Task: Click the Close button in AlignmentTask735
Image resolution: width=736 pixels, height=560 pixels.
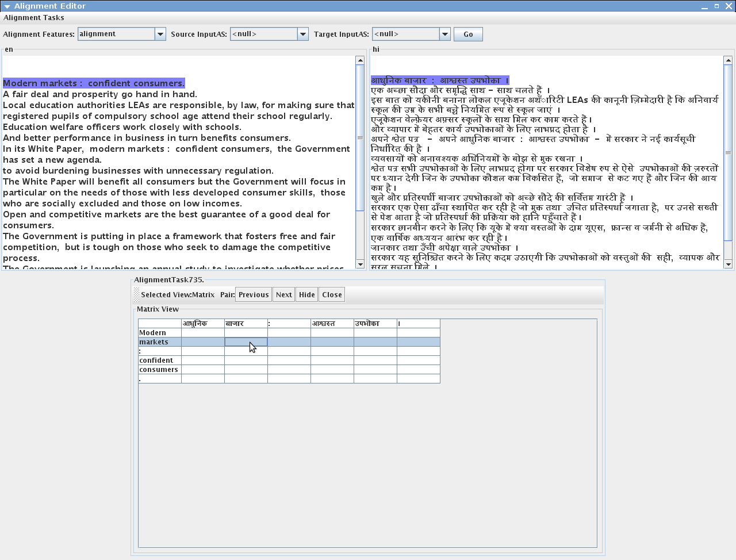Action: tap(332, 295)
